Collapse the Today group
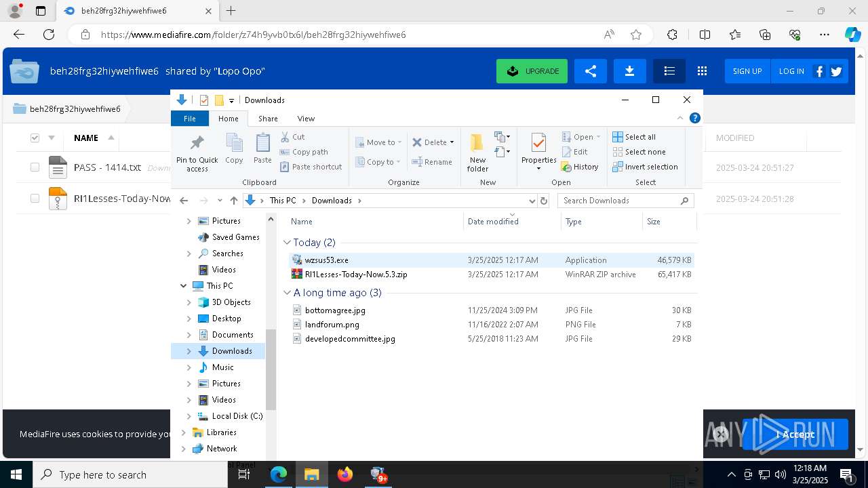The image size is (868, 488). point(288,242)
